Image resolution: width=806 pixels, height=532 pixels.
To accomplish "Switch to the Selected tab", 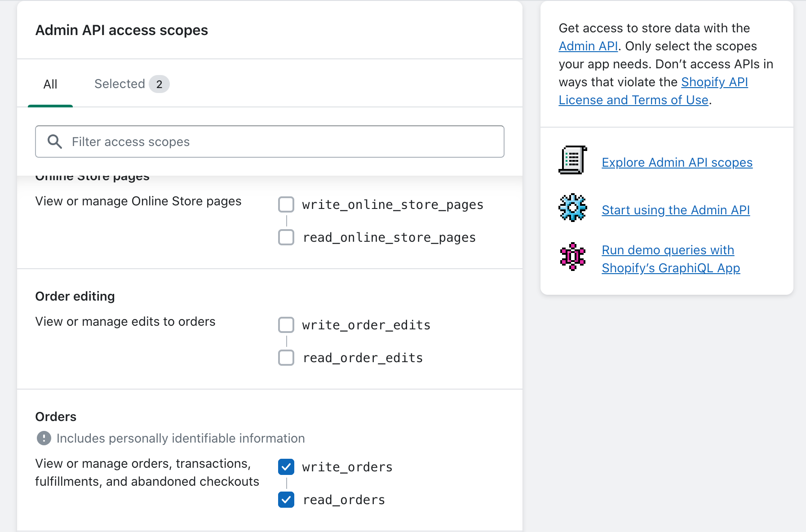I will point(132,84).
